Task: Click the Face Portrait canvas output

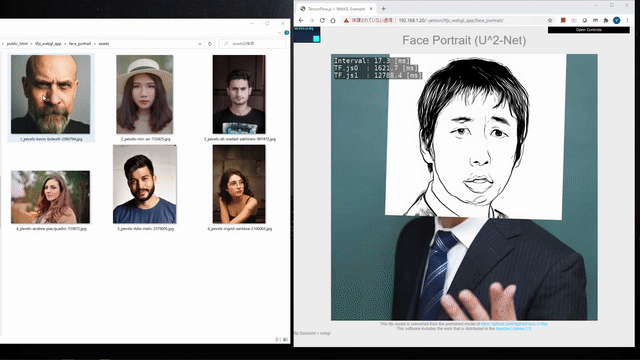Action: 464,187
